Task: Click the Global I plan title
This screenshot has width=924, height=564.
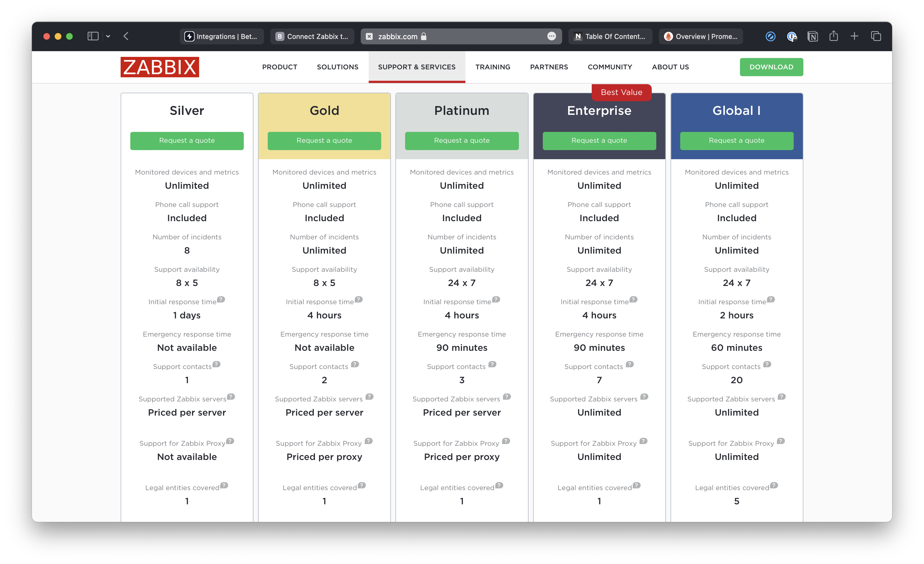Action: point(737,111)
